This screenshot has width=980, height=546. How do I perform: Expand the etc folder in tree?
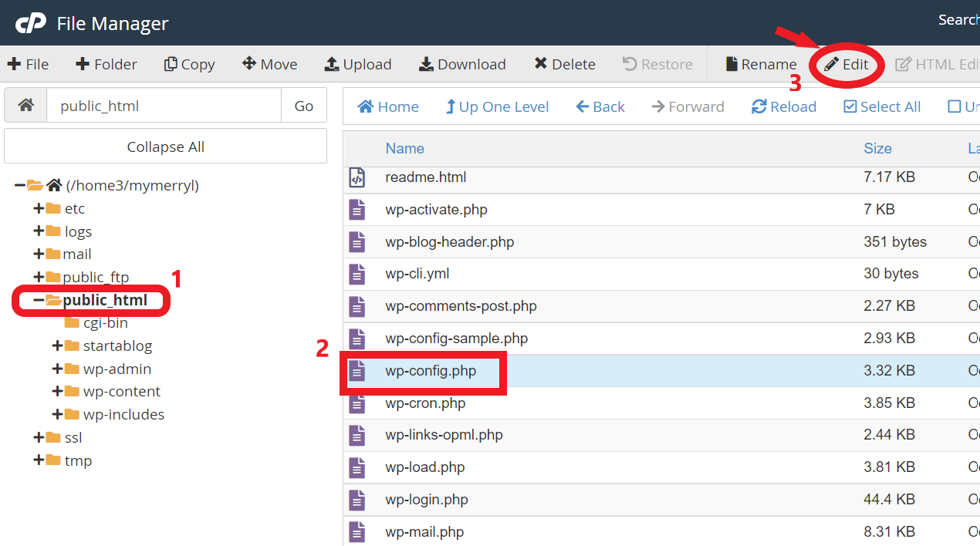click(x=39, y=208)
